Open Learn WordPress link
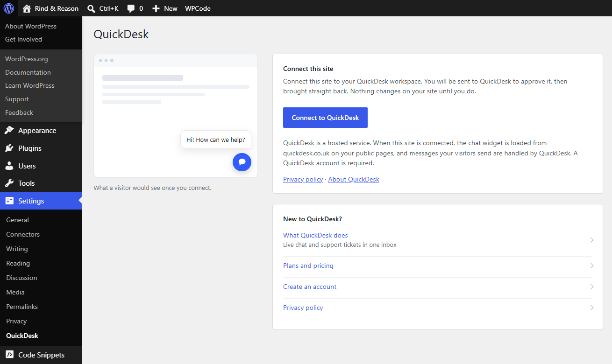612x364 pixels. pyautogui.click(x=30, y=85)
